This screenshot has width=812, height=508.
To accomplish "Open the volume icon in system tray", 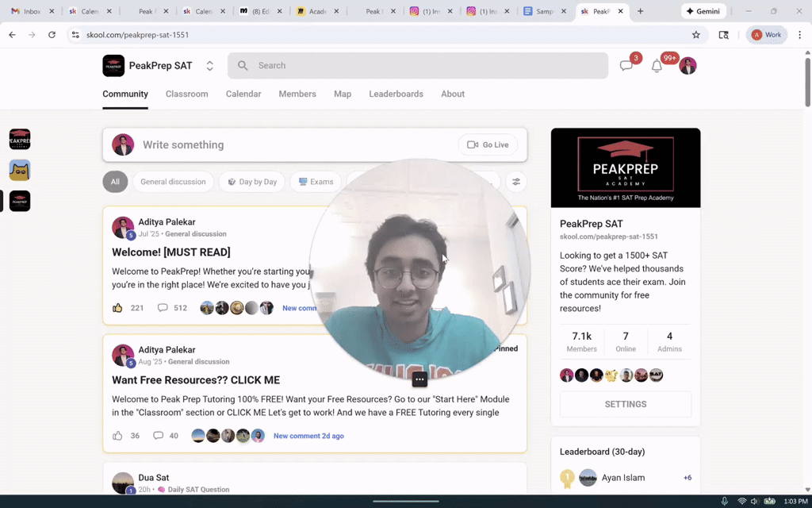I will point(755,502).
